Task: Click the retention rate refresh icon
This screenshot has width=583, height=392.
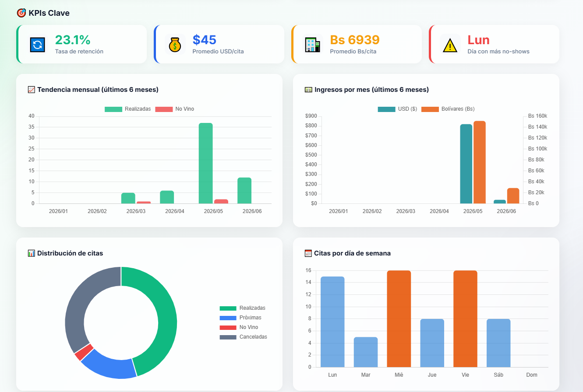Action: (38, 45)
